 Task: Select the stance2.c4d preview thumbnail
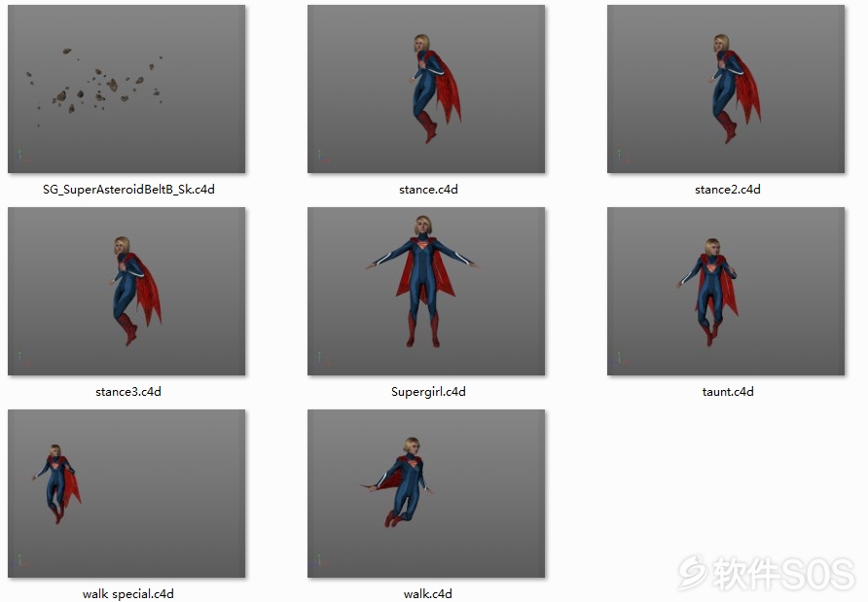click(726, 89)
